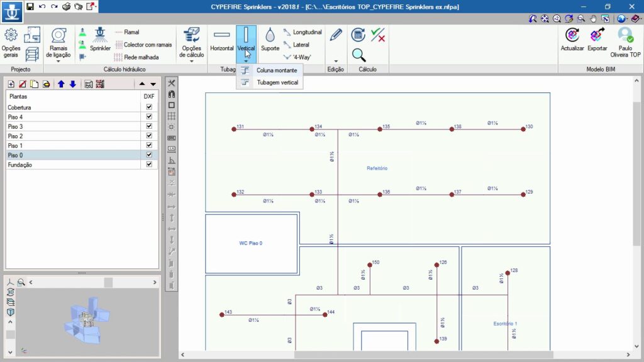This screenshot has height=362, width=644.
Task: Click the Horizontal pipe tool
Action: pyautogui.click(x=221, y=39)
